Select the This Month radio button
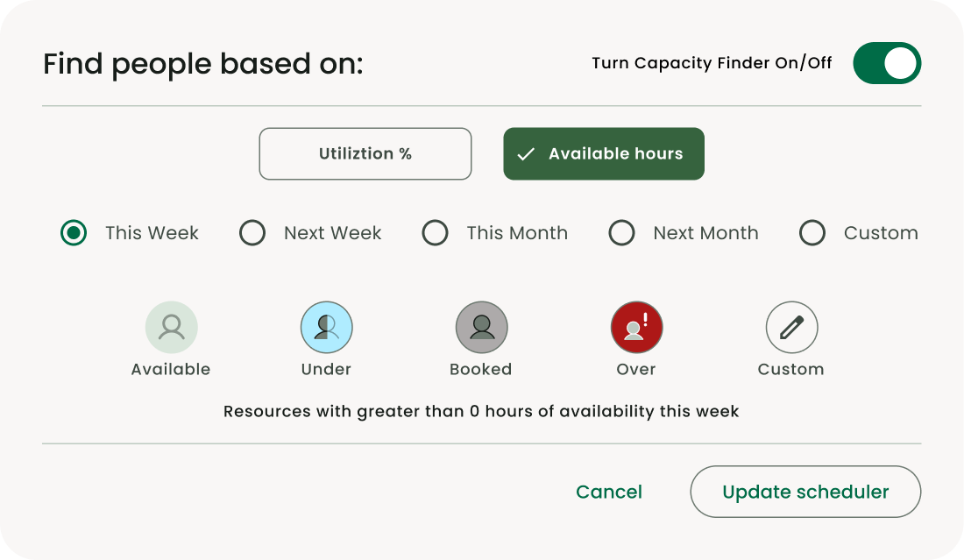The width and height of the screenshot is (964, 560). 436,232
